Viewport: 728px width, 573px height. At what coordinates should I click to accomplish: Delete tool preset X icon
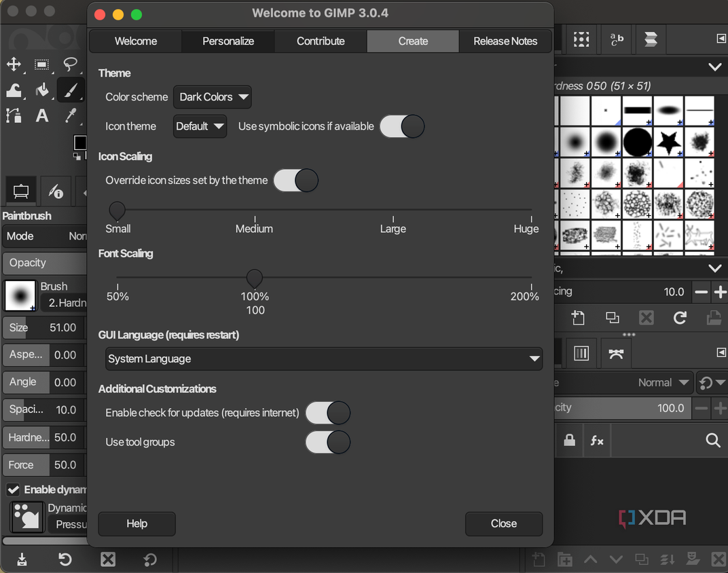coord(108,559)
